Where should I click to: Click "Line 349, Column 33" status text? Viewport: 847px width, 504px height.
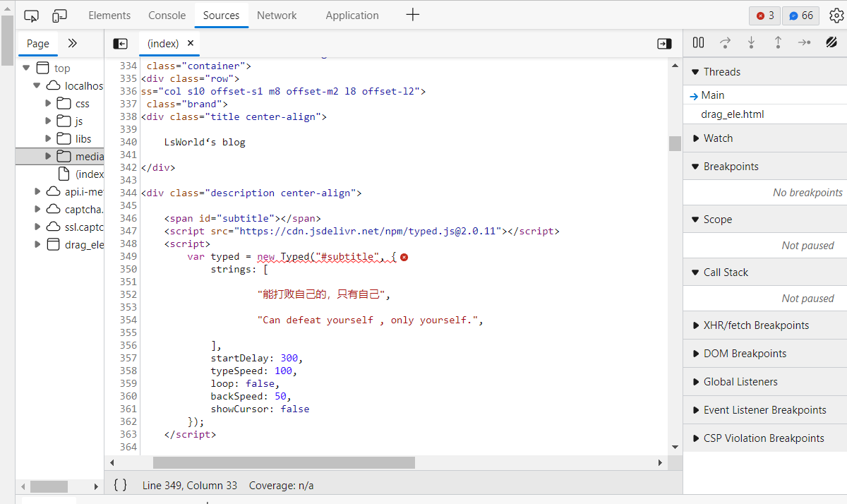[190, 486]
